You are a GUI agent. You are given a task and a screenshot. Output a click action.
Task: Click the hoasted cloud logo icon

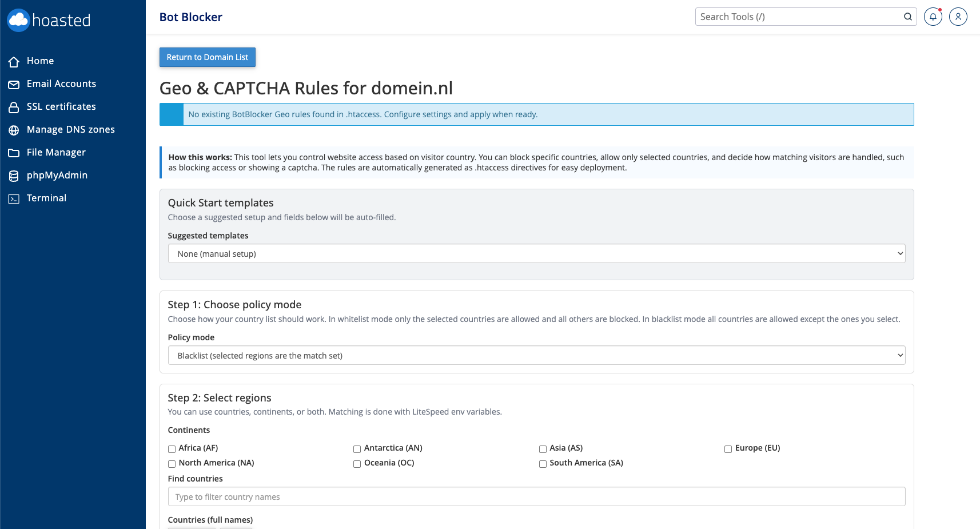pyautogui.click(x=18, y=20)
